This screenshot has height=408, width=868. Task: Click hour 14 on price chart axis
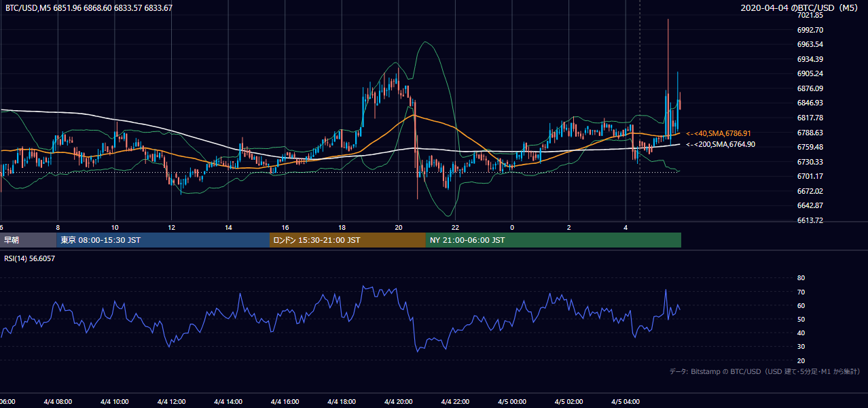click(228, 227)
